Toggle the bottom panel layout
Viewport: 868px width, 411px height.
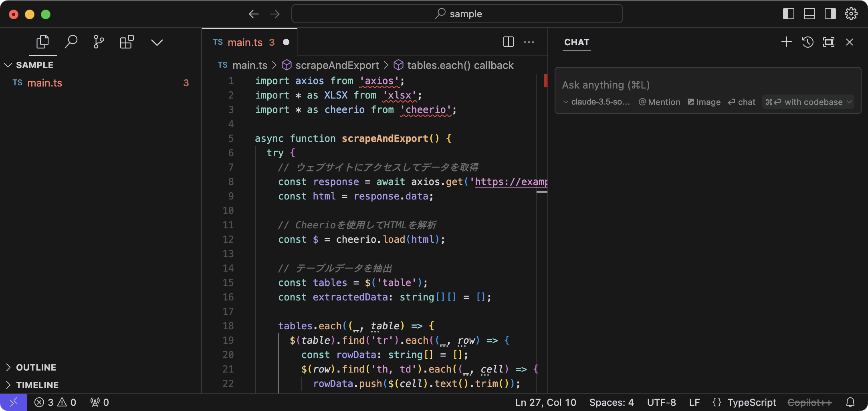click(809, 14)
